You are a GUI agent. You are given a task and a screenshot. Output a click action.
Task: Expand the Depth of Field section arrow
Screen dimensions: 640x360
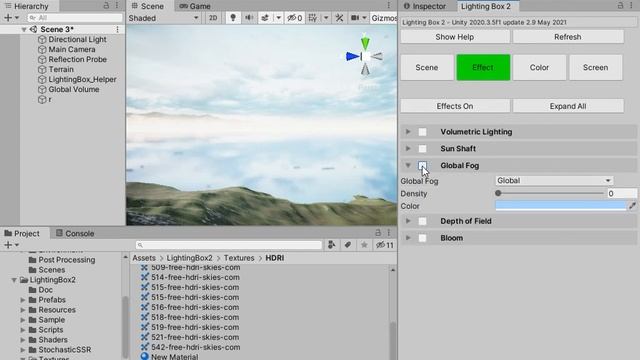408,221
